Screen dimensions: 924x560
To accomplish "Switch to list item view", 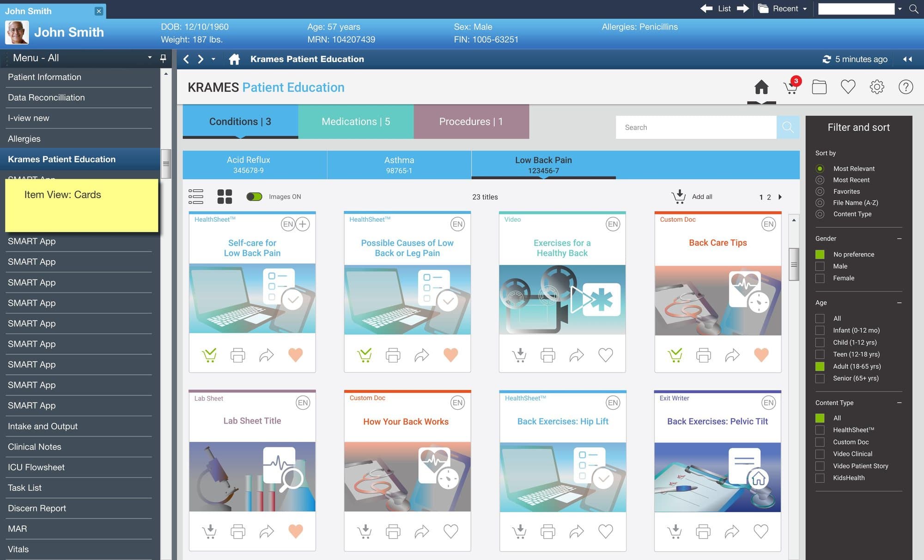I will (196, 196).
